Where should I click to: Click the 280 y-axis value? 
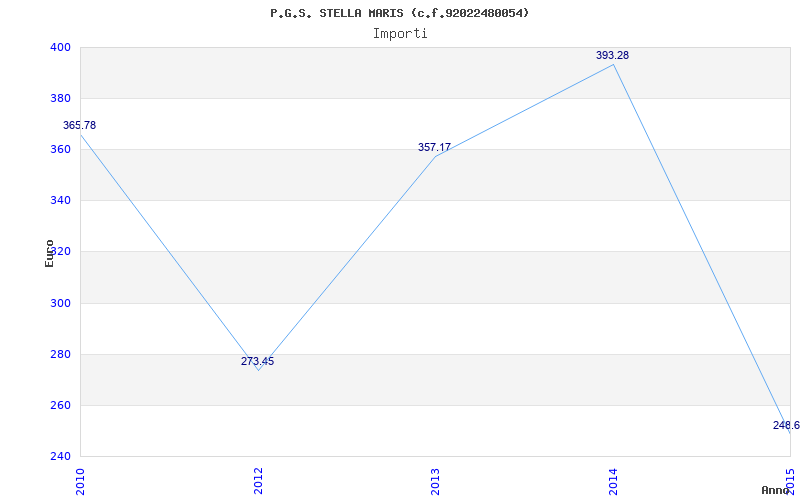coord(60,355)
